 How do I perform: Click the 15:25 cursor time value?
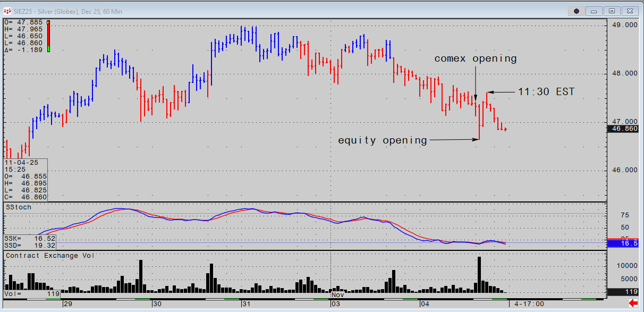[x=14, y=169]
